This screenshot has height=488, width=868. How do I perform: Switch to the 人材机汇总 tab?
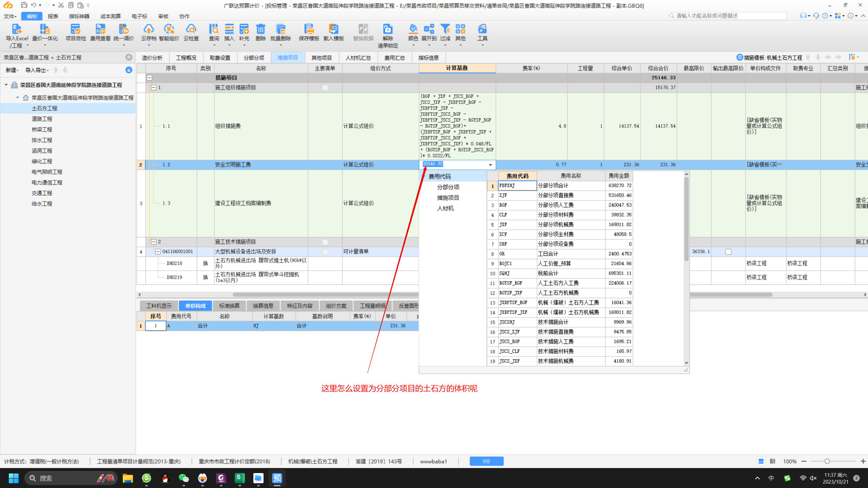pyautogui.click(x=358, y=58)
